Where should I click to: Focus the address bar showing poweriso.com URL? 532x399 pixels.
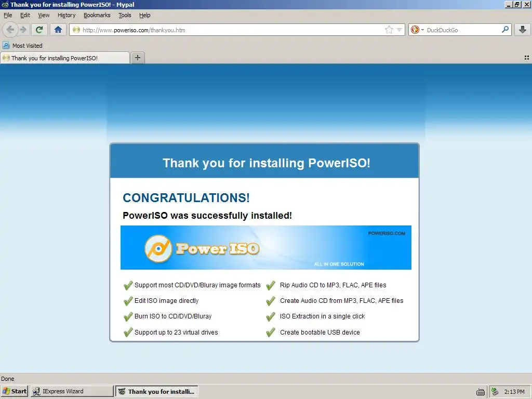[233, 30]
